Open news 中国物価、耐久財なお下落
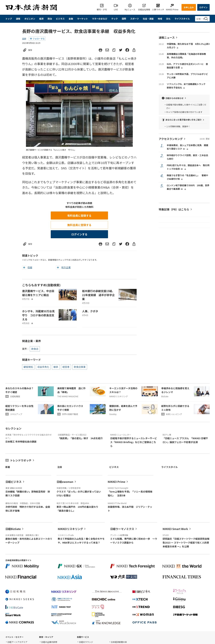 click(x=188, y=46)
